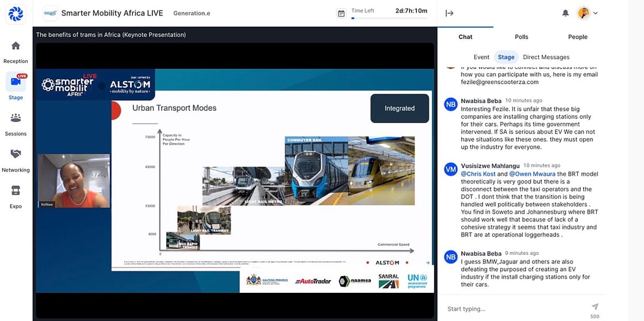Click the event logo beside the title
This screenshot has width=644, height=321.
[50, 13]
